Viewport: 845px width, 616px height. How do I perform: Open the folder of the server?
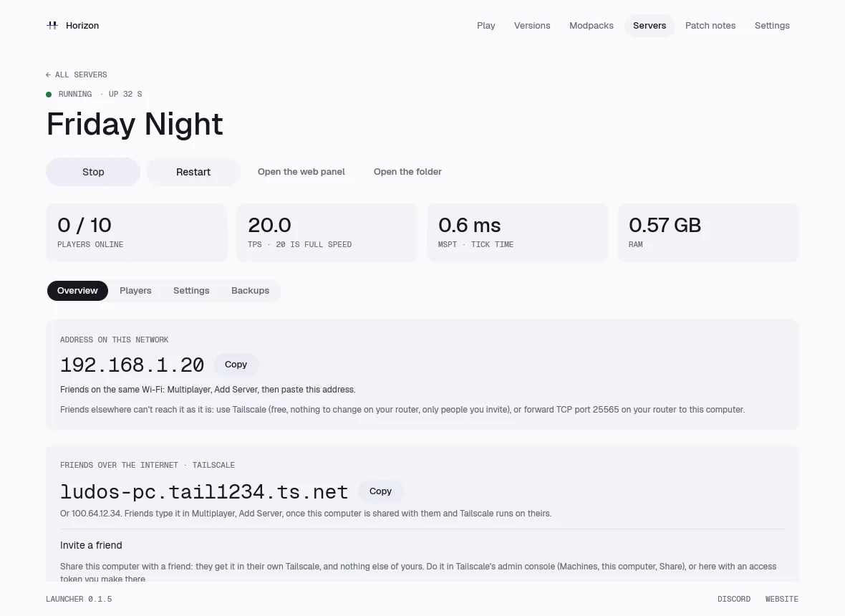[407, 172]
